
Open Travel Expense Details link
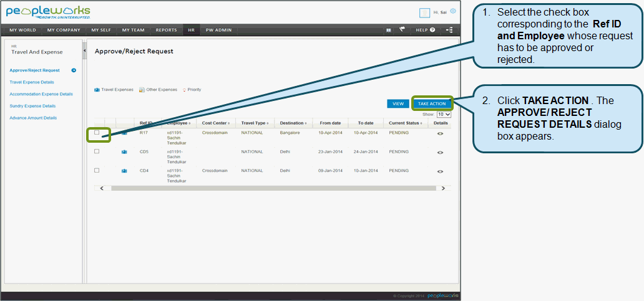click(32, 82)
